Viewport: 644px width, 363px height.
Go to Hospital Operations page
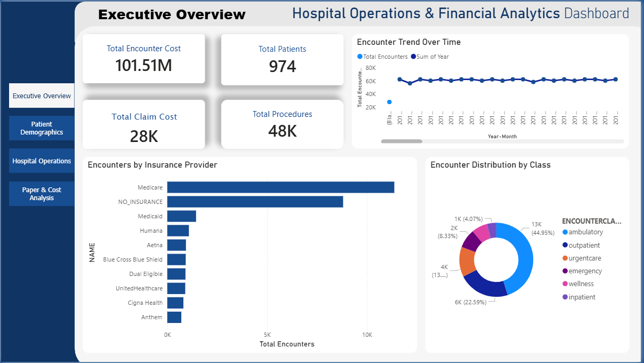click(42, 161)
